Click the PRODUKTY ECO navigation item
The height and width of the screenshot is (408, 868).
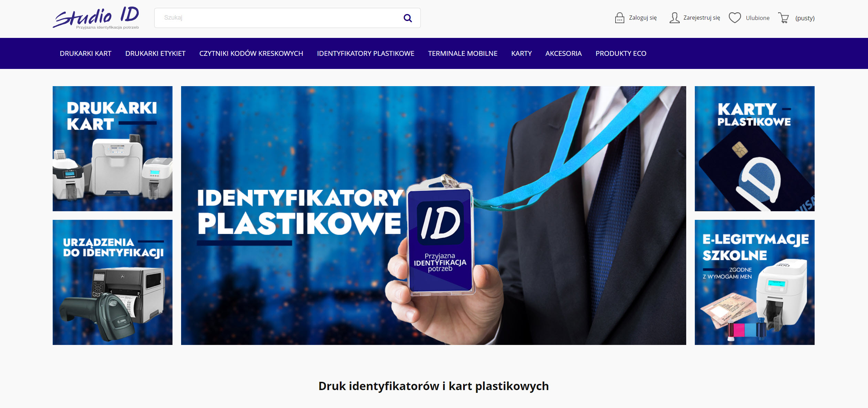[621, 53]
